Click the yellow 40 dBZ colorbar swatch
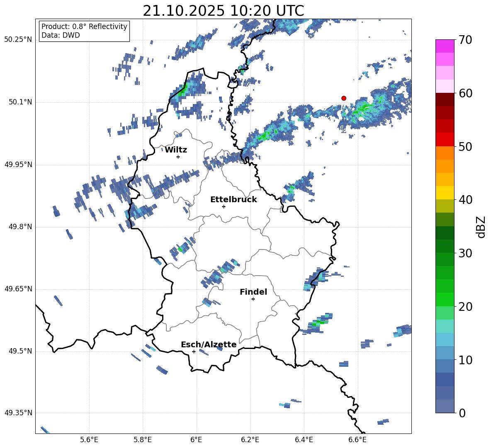The height and width of the screenshot is (448, 491). 445,193
